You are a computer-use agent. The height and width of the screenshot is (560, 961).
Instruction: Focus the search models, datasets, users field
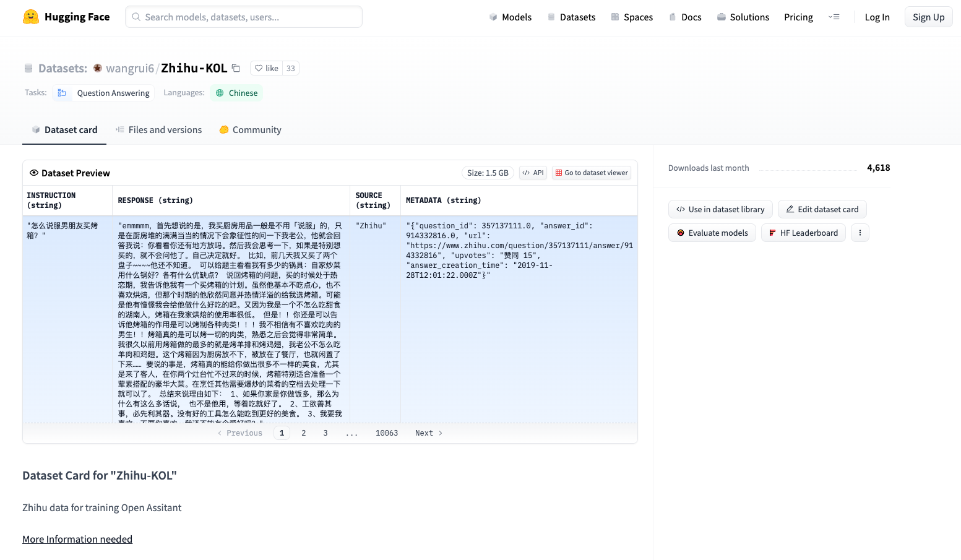pos(244,17)
